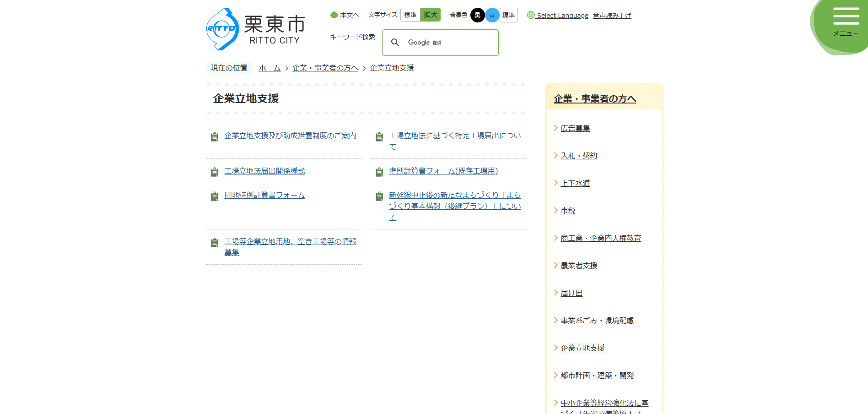
Task: Click the green icon beside 本文へ
Action: [334, 15]
